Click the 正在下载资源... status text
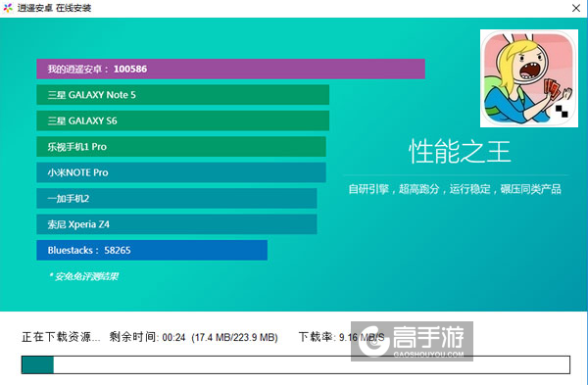588x385 pixels. coord(61,337)
